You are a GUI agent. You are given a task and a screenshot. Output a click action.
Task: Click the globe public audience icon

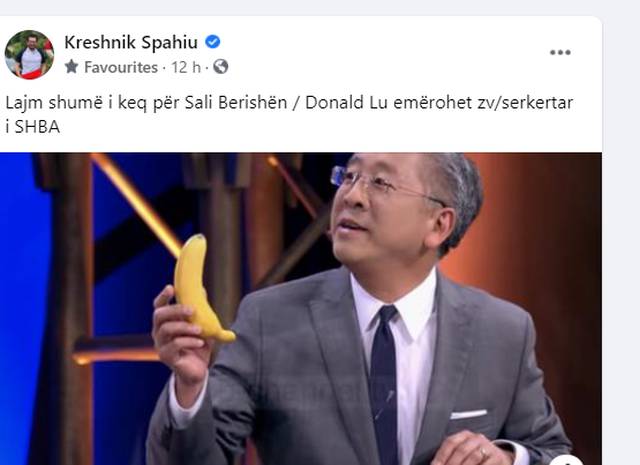[220, 67]
